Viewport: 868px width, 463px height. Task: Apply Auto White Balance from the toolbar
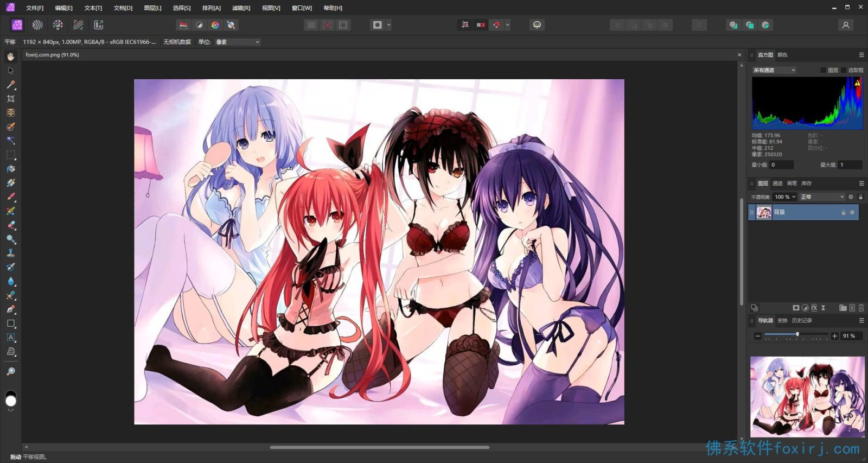click(231, 25)
